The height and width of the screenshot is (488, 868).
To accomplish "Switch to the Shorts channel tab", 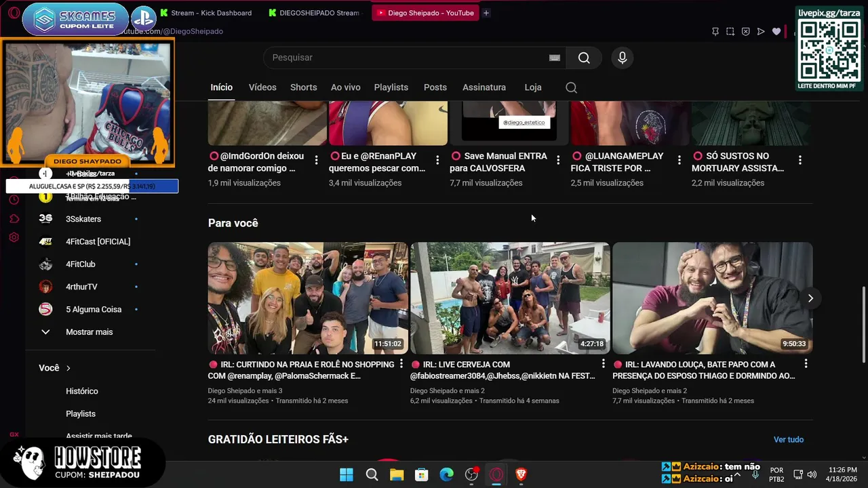I will 304,87.
